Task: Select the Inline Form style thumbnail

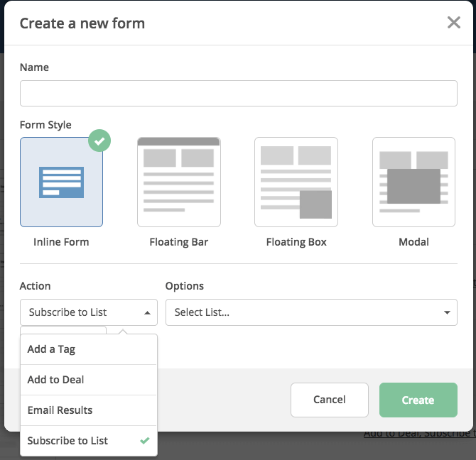Action: point(61,182)
